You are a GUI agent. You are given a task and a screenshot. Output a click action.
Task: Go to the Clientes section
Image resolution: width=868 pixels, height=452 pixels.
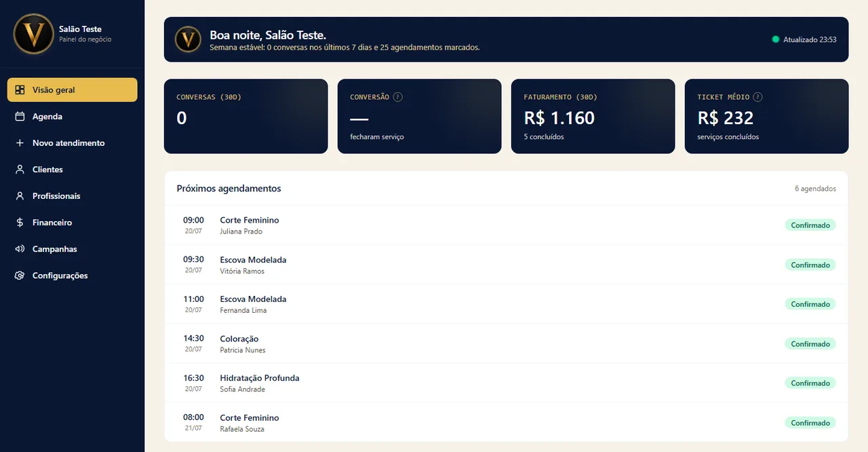(73, 169)
